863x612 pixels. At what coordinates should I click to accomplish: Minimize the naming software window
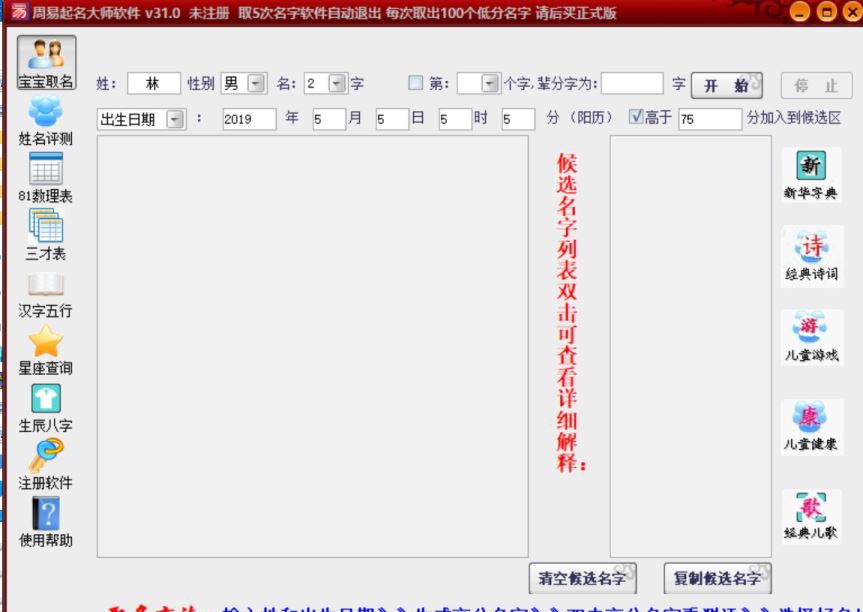pyautogui.click(x=800, y=12)
